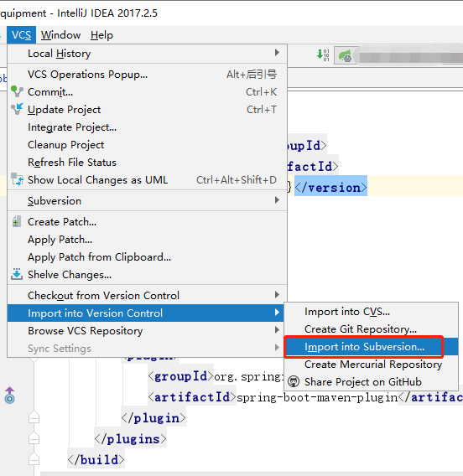Image resolution: width=463 pixels, height=476 pixels.
Task: Expand Import into Version Control arrow
Action: 277,313
